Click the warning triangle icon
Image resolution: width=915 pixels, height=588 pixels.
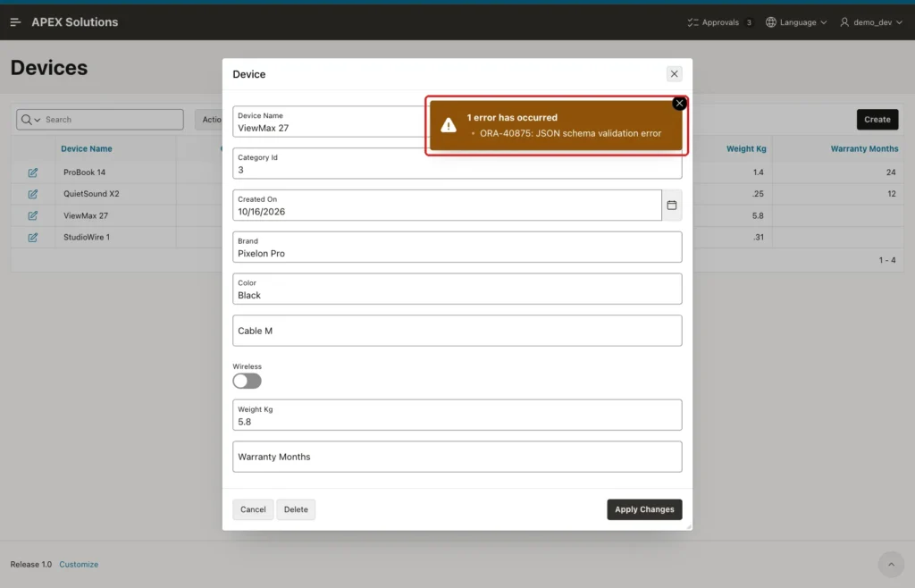tap(449, 125)
